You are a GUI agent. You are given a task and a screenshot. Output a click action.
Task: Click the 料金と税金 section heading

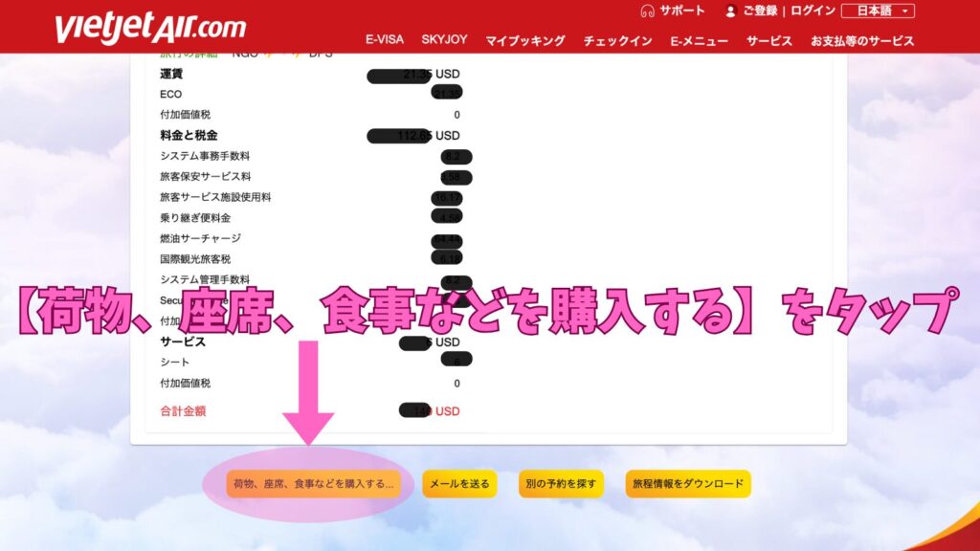coord(189,135)
